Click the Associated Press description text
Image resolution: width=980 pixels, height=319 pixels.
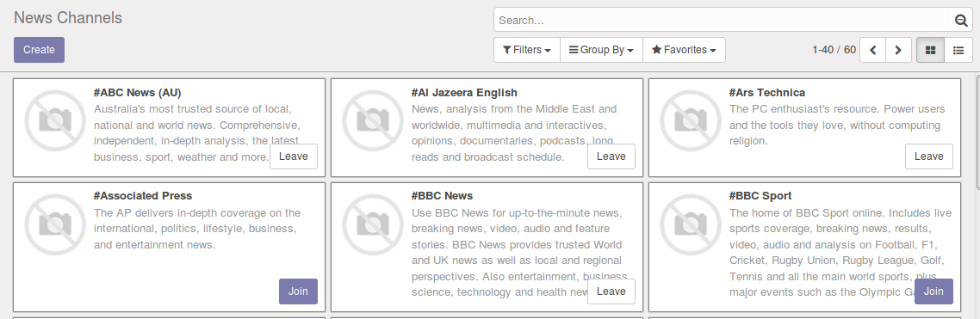pyautogui.click(x=197, y=229)
